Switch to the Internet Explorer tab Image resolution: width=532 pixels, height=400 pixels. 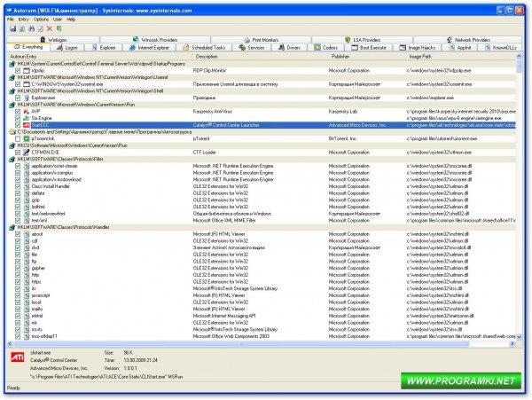tap(150, 48)
